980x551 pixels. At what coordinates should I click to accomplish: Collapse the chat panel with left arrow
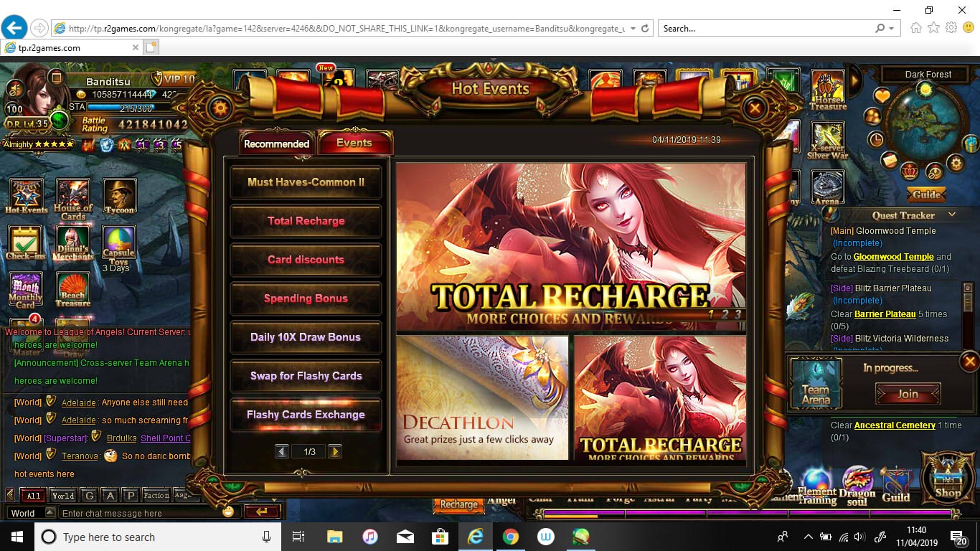10,495
